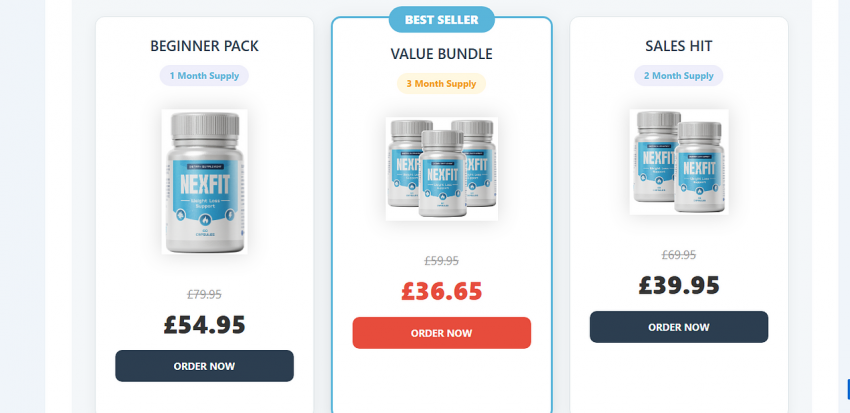Order the Sales Hit pack
This screenshot has height=413, width=850.
click(679, 327)
